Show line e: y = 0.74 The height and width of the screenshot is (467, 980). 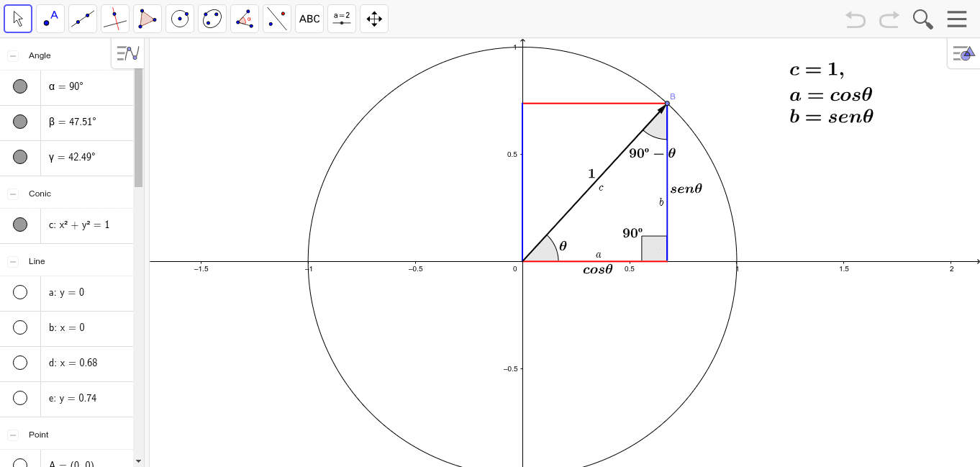[x=20, y=398]
